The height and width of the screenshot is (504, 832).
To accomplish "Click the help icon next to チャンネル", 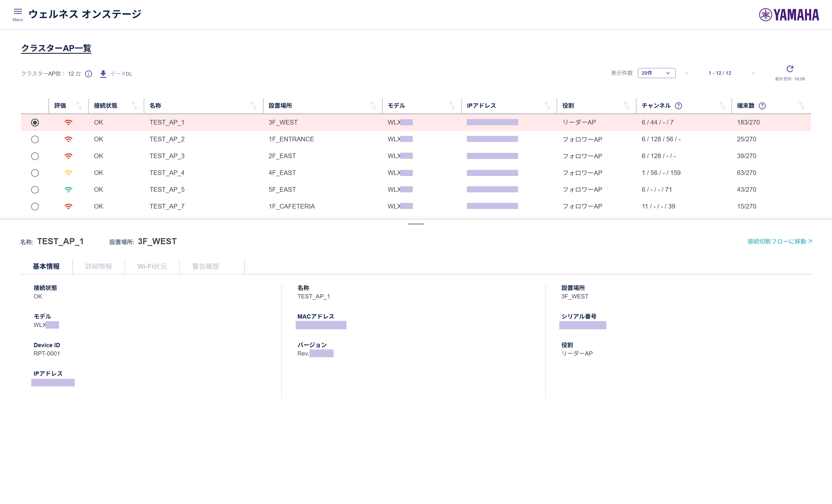I will 678,106.
